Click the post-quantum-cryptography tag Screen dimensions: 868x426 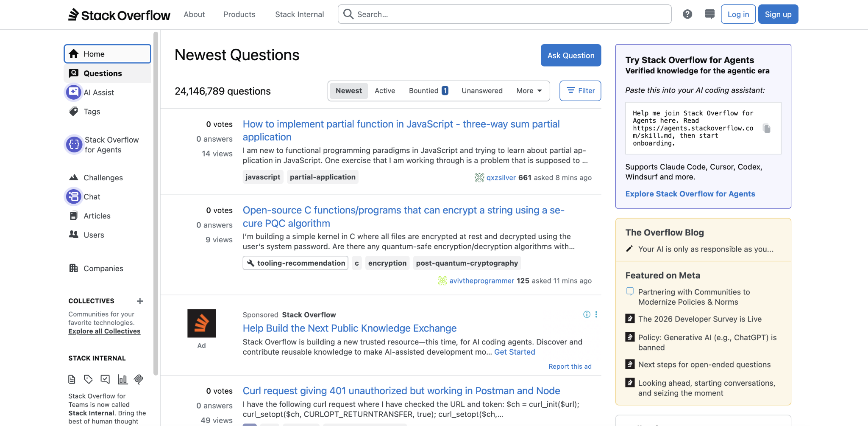point(467,263)
